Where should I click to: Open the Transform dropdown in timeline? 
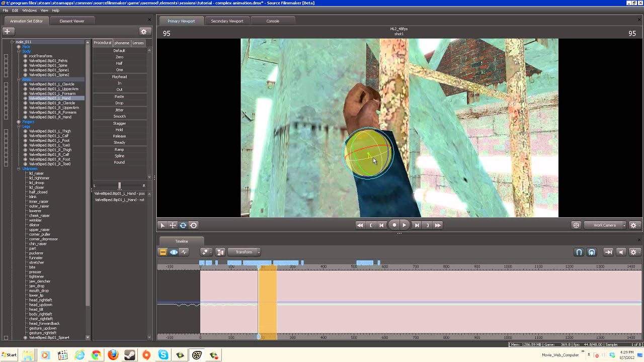point(245,252)
